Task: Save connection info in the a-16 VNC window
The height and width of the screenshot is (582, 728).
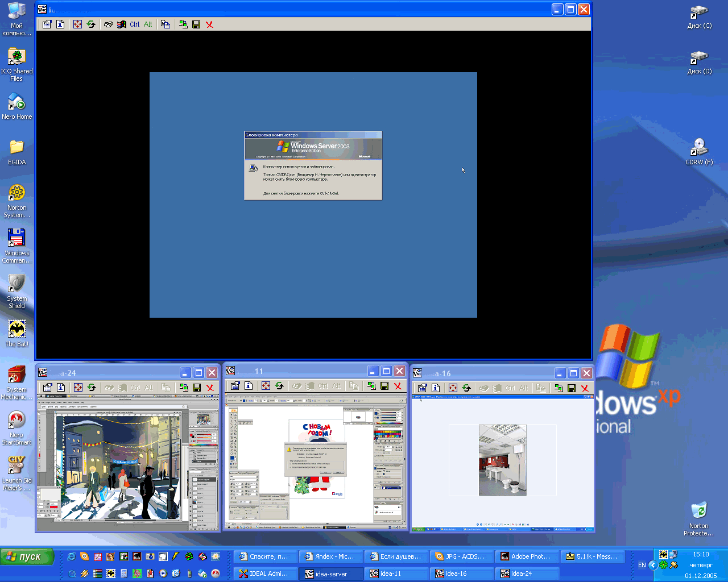Action: coord(572,388)
